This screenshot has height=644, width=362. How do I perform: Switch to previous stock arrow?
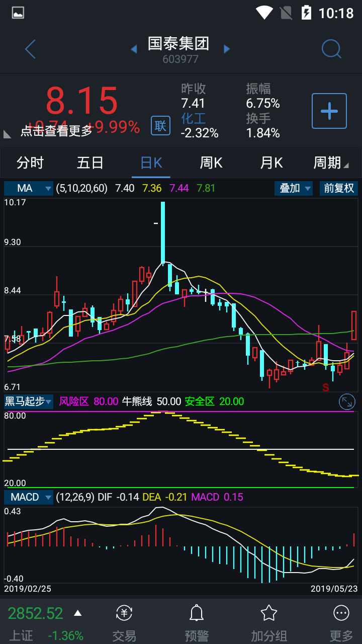[x=134, y=49]
